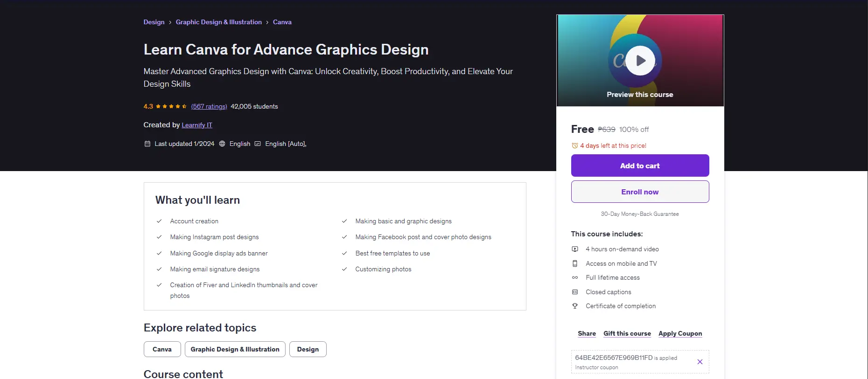Image resolution: width=868 pixels, height=379 pixels.
Task: Click the checkmark beside Best free templates
Action: (x=344, y=253)
